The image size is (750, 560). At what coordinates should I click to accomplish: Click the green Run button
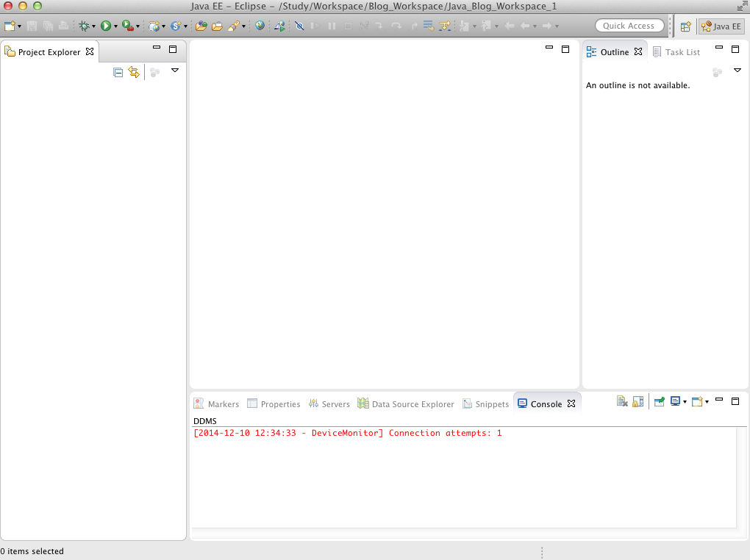pos(106,26)
